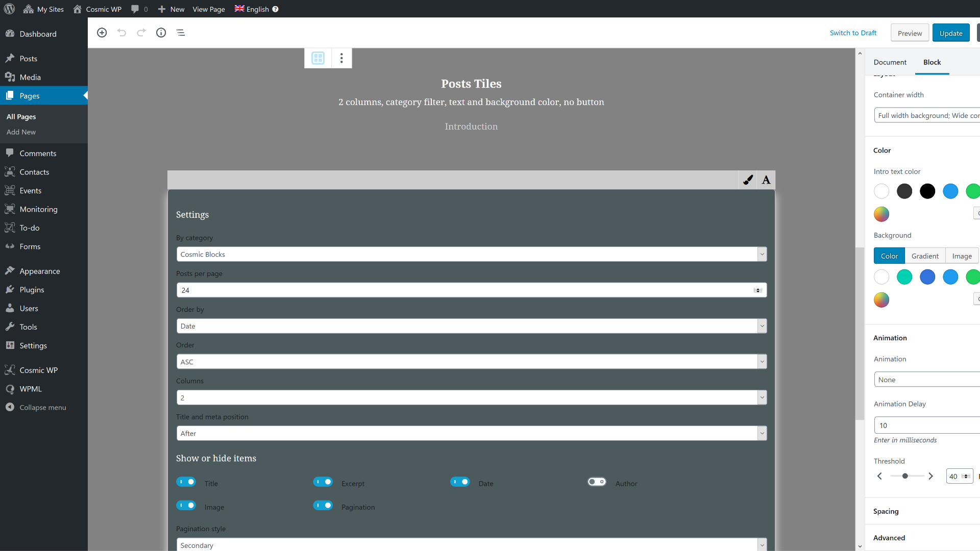The image size is (980, 551).
Task: Open the Columns dropdown
Action: (471, 397)
